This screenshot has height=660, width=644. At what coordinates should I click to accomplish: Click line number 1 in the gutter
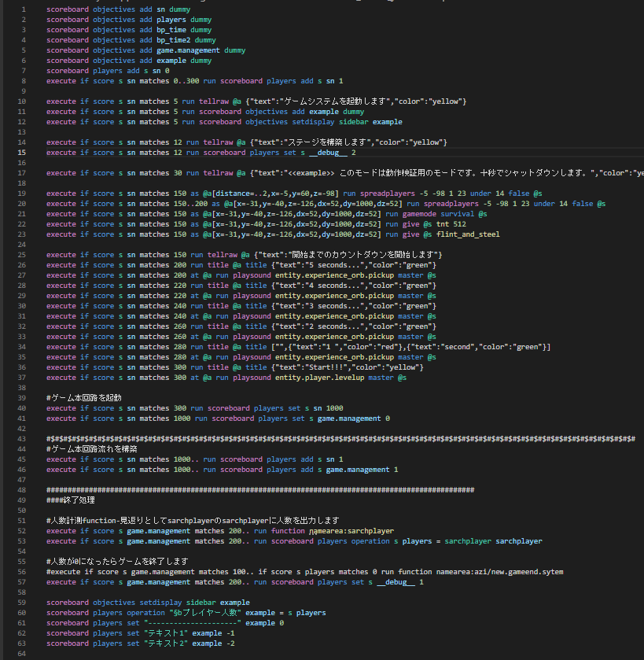(24, 9)
